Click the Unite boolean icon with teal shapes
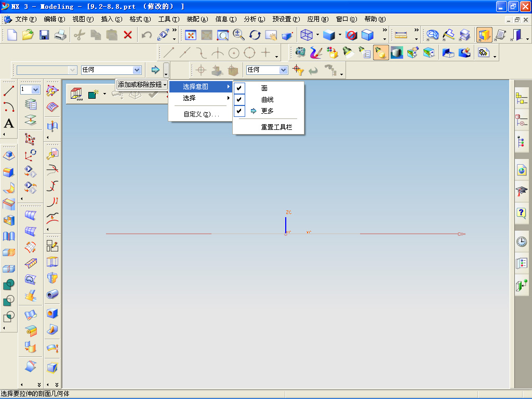Screen dimensions: 532x399 [x=9, y=284]
